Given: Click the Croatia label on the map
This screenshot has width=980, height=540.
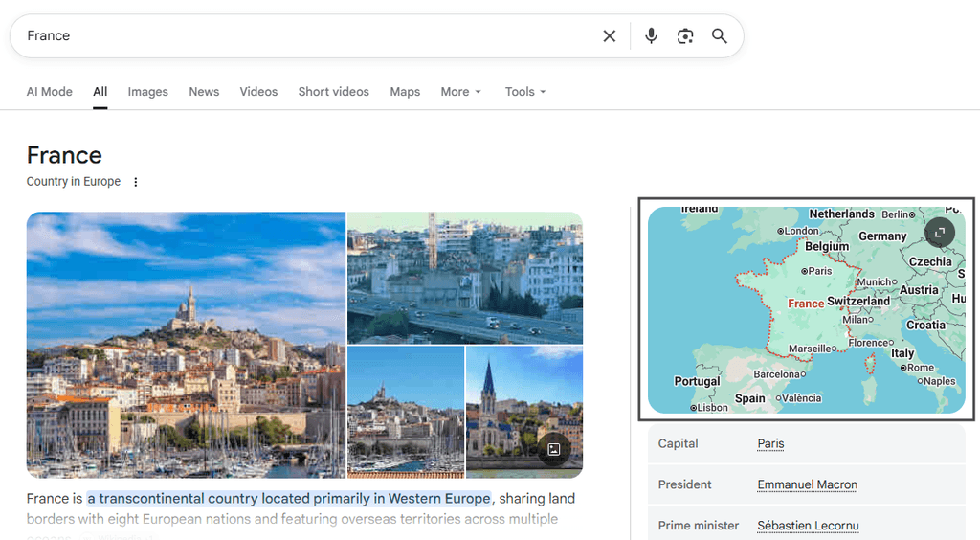Looking at the screenshot, I should pyautogui.click(x=925, y=325).
